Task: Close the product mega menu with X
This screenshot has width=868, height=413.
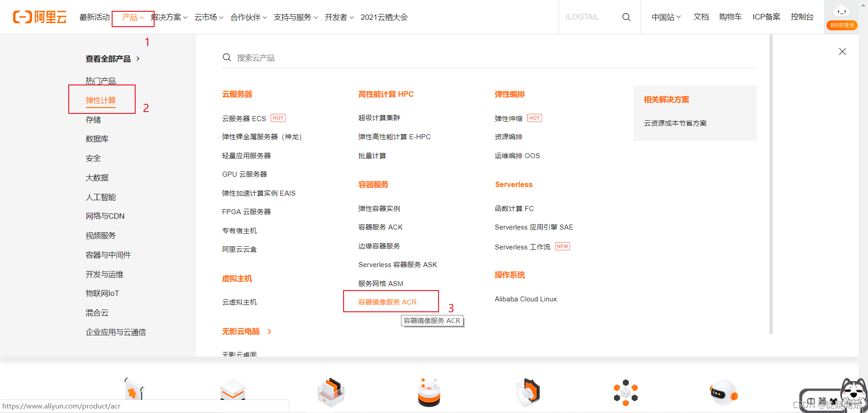Action: click(842, 52)
